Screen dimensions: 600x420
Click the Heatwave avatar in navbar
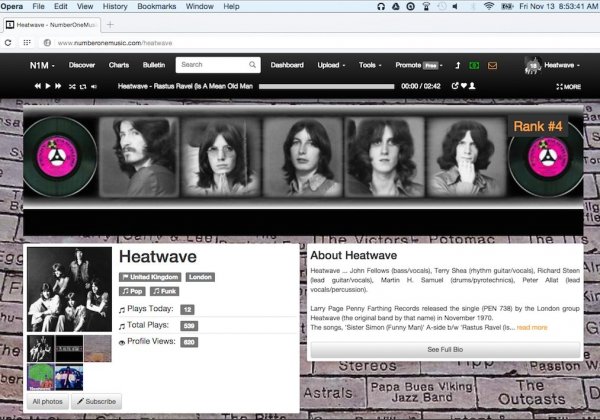pos(532,65)
